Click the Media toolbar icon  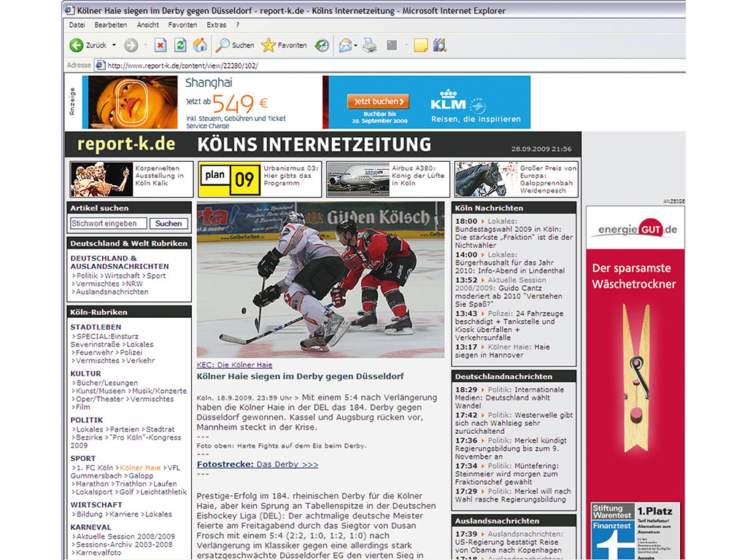[439, 44]
